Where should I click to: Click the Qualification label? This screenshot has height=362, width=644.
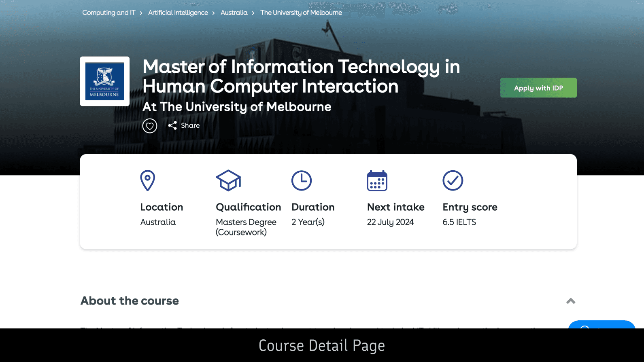point(249,207)
